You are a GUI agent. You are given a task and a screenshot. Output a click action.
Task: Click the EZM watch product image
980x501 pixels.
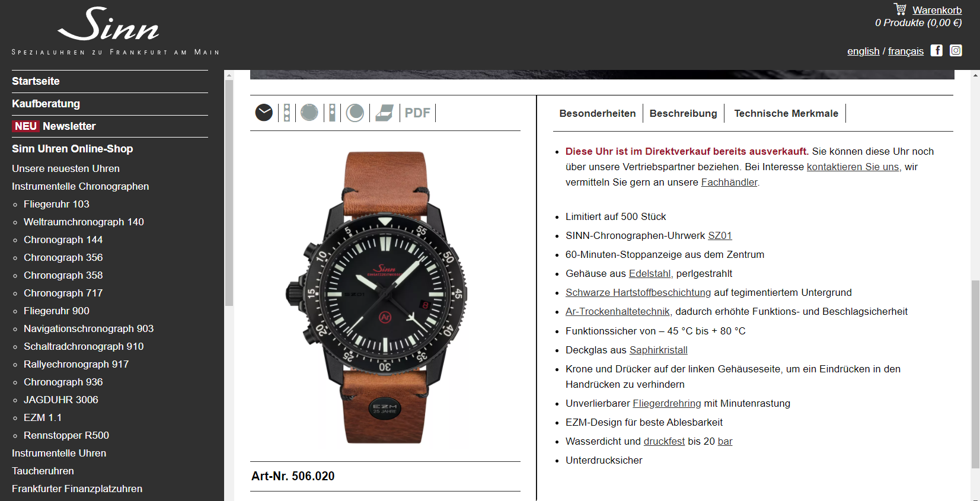385,296
